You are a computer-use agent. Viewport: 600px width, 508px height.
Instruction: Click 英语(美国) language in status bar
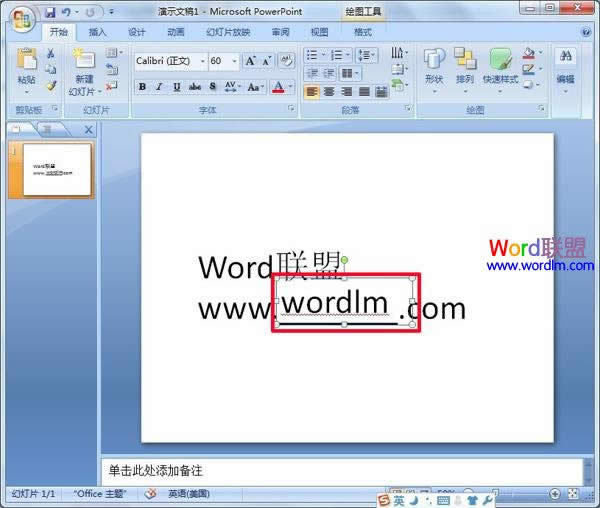click(x=189, y=493)
